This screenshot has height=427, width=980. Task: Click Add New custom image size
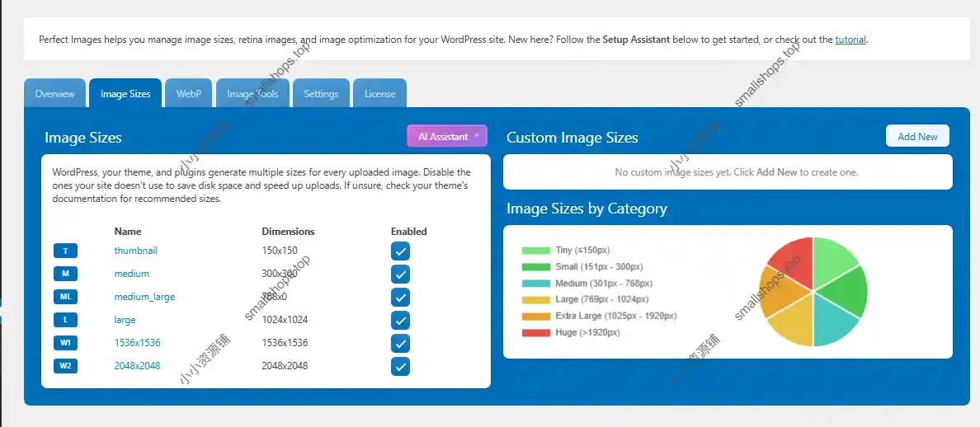tap(917, 136)
